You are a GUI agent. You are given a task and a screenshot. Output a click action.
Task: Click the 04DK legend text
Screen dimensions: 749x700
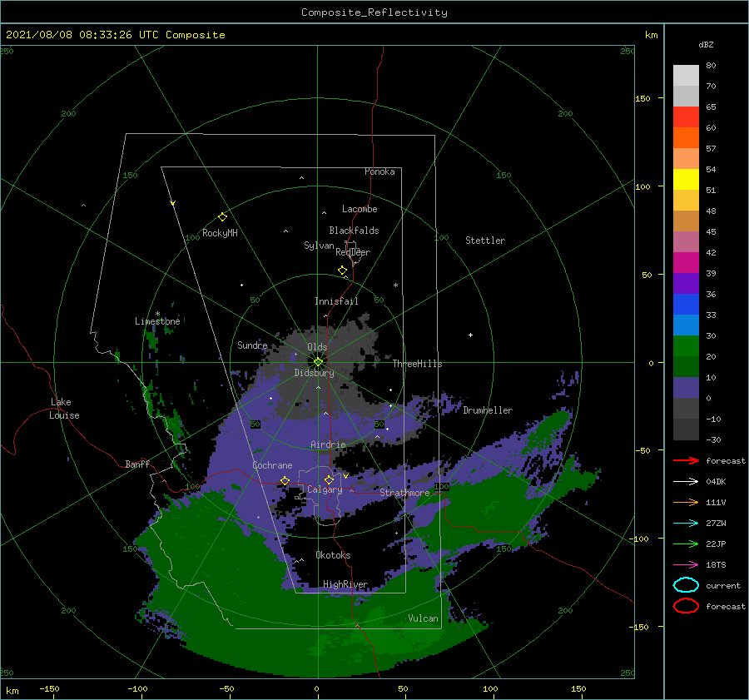tap(716, 481)
